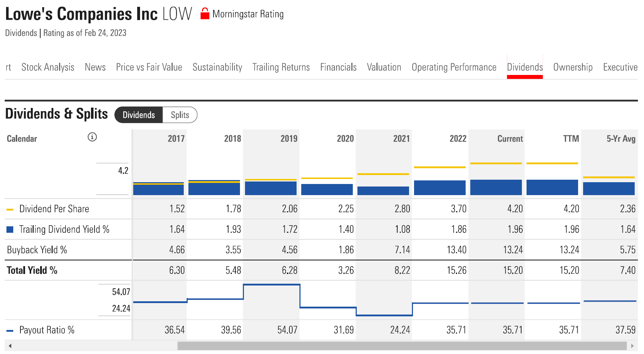Click the 2022 Total Yield value 15.26
This screenshot has width=644, height=354.
(x=457, y=270)
